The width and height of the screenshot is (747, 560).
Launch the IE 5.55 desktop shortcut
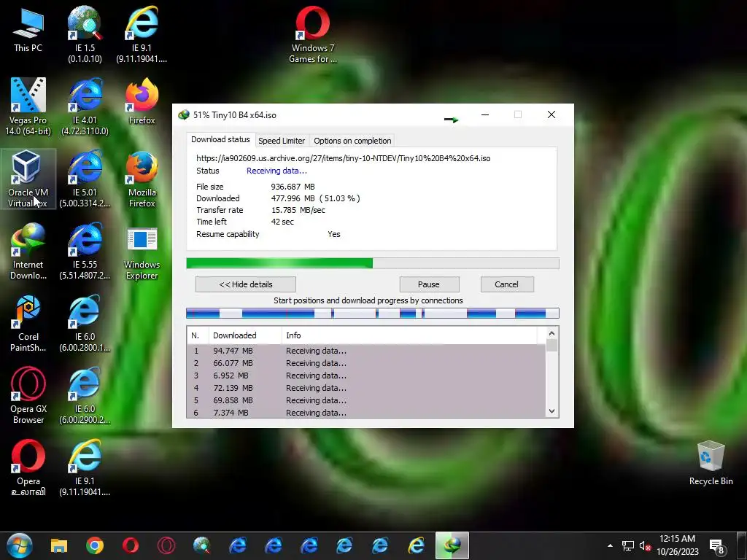click(85, 252)
